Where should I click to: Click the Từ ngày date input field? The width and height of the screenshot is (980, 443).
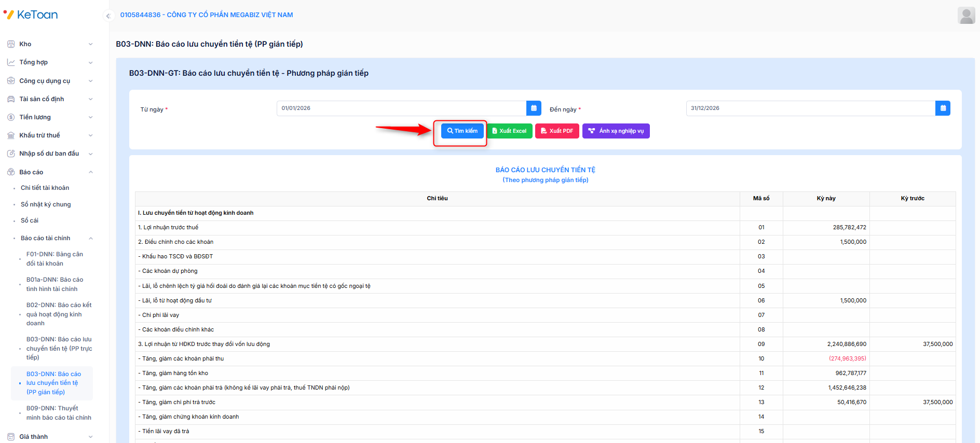pos(402,108)
